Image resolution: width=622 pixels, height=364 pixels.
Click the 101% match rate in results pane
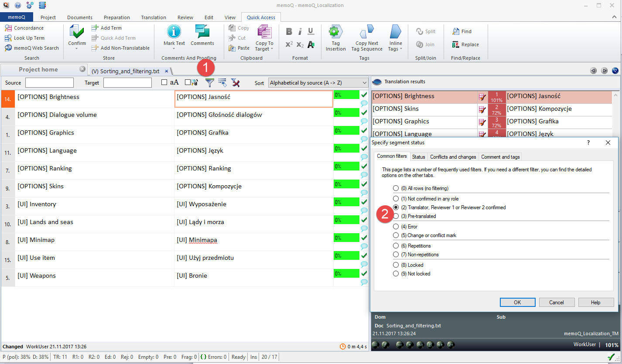[496, 97]
